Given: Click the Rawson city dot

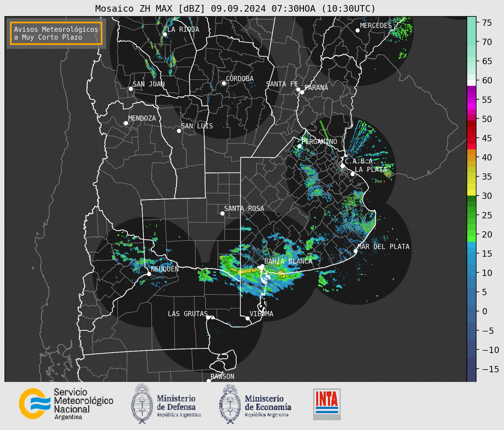Looking at the screenshot, I should tap(209, 381).
